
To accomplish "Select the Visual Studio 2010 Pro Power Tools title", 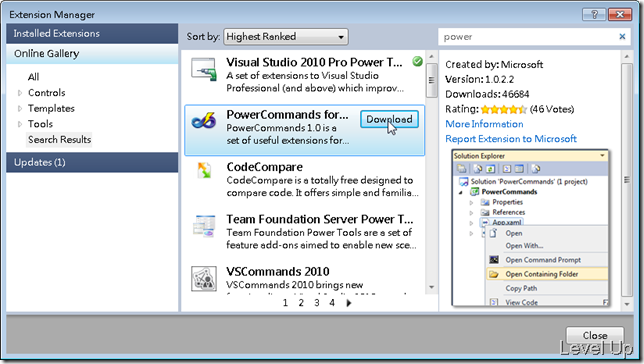I will (x=315, y=62).
